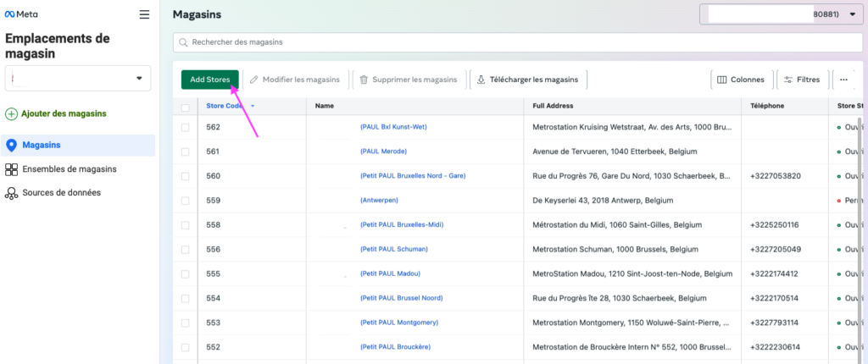868x364 pixels.
Task: Click the Add Stores button
Action: point(210,80)
